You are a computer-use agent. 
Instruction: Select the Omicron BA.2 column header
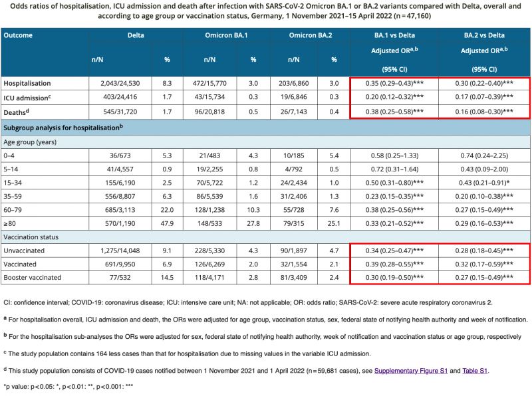(307, 35)
